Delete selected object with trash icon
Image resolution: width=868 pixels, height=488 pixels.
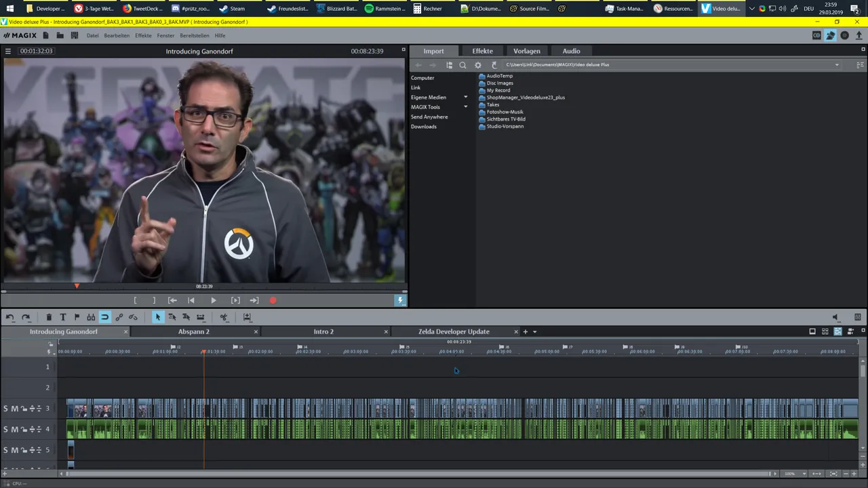pyautogui.click(x=49, y=317)
